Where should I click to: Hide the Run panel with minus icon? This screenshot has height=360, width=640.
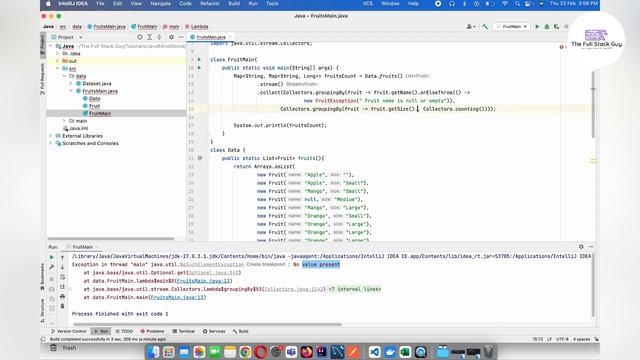tap(591, 247)
